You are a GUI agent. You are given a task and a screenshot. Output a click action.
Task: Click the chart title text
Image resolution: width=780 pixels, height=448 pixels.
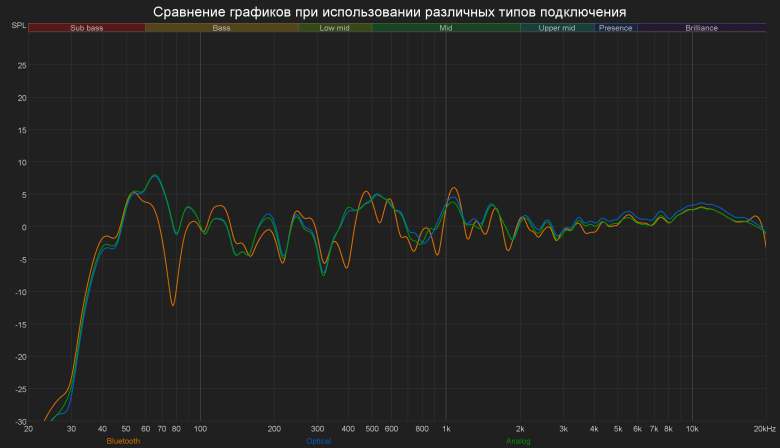click(390, 12)
